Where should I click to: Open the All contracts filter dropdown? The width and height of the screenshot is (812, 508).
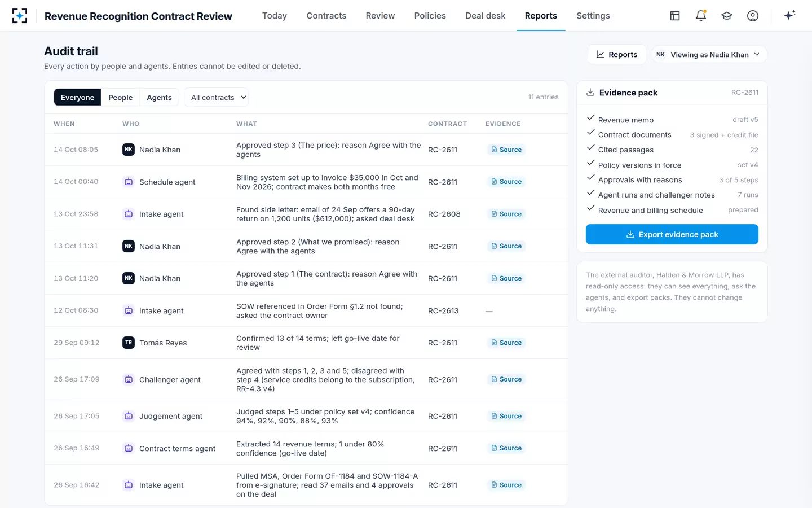(x=217, y=97)
